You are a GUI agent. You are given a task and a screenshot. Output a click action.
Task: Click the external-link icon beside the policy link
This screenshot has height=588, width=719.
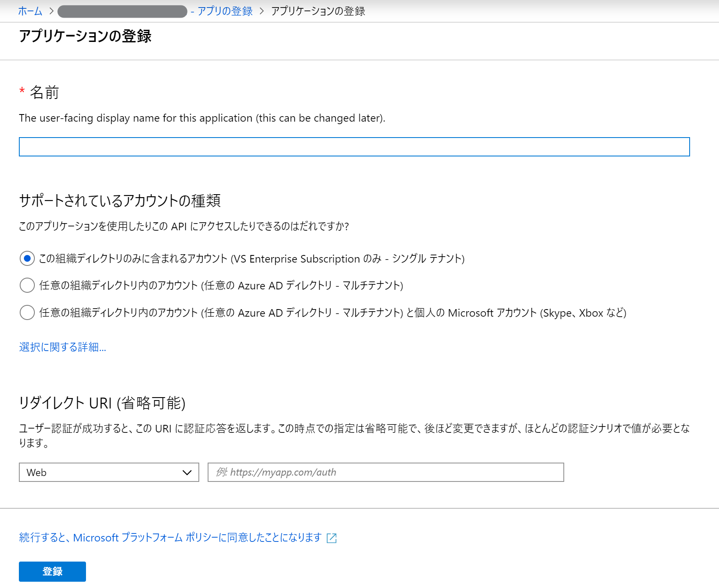(x=332, y=537)
